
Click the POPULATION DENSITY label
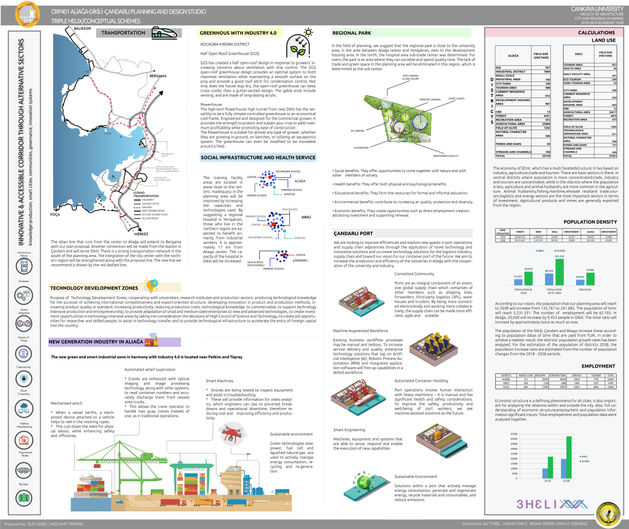point(590,222)
